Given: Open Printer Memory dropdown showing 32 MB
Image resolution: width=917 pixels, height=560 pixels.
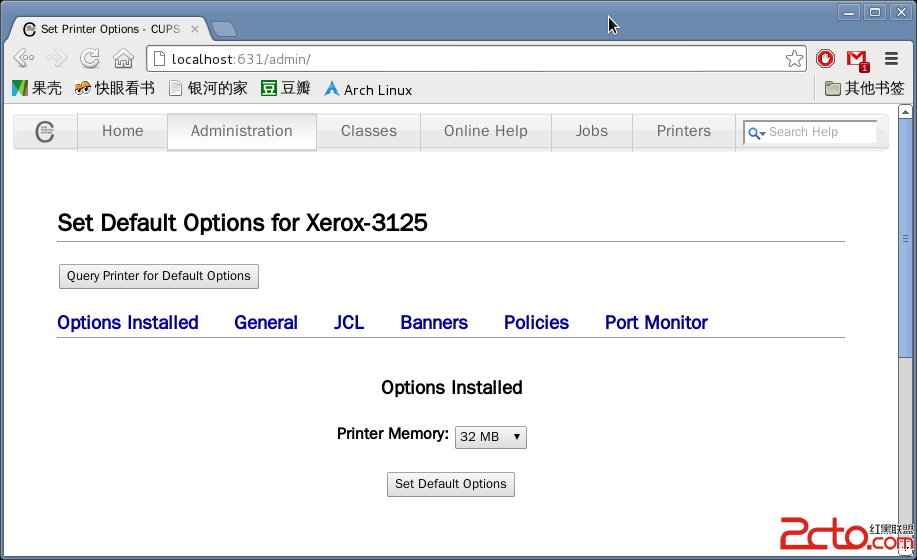Looking at the screenshot, I should coord(491,437).
